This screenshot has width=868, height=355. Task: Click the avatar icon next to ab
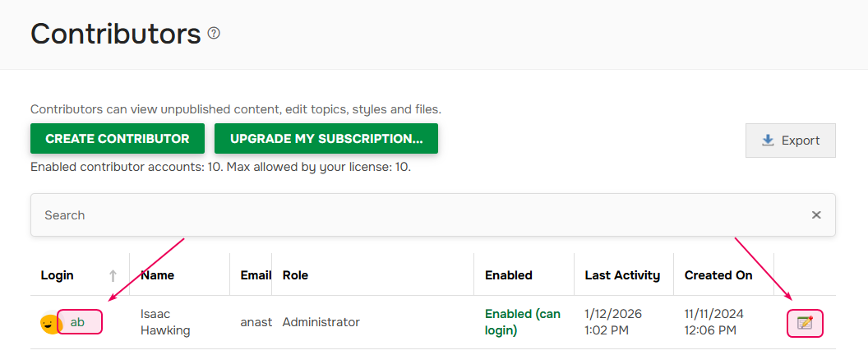pos(48,323)
